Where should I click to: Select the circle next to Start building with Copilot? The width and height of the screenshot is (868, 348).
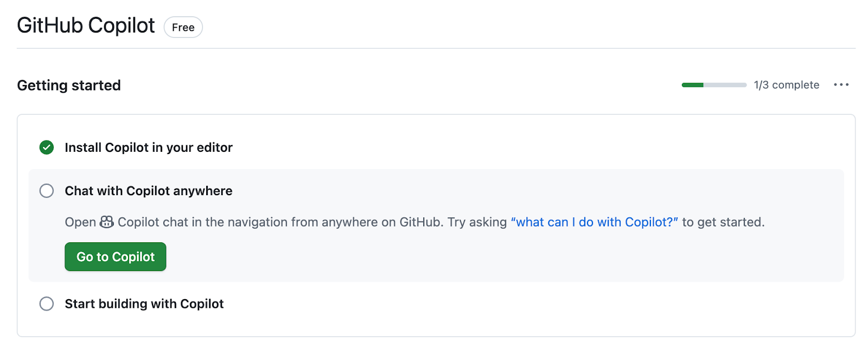tap(47, 304)
